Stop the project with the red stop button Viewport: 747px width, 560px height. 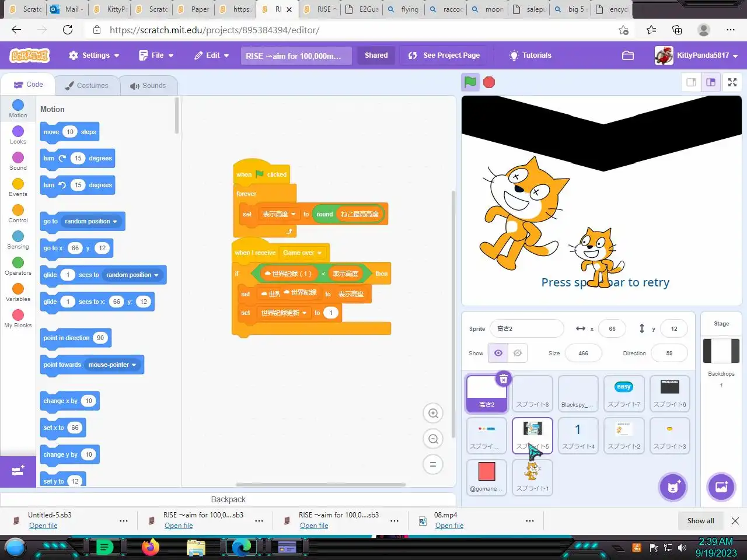[489, 82]
